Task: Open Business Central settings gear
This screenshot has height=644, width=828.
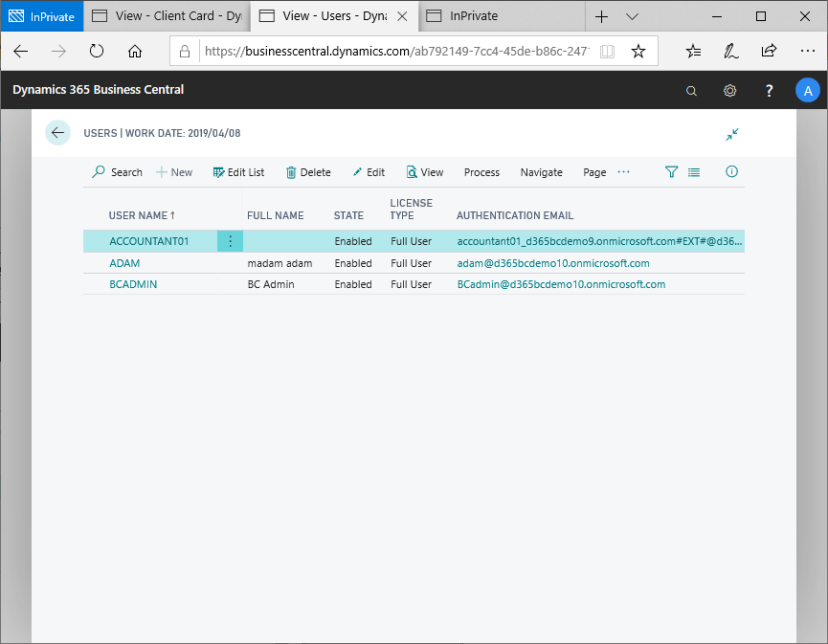Action: click(x=729, y=90)
